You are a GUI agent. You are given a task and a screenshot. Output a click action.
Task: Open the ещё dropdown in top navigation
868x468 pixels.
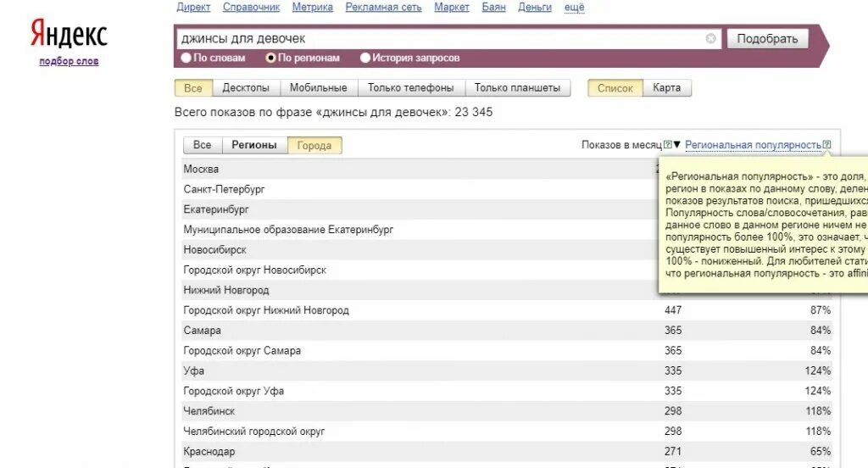[574, 7]
